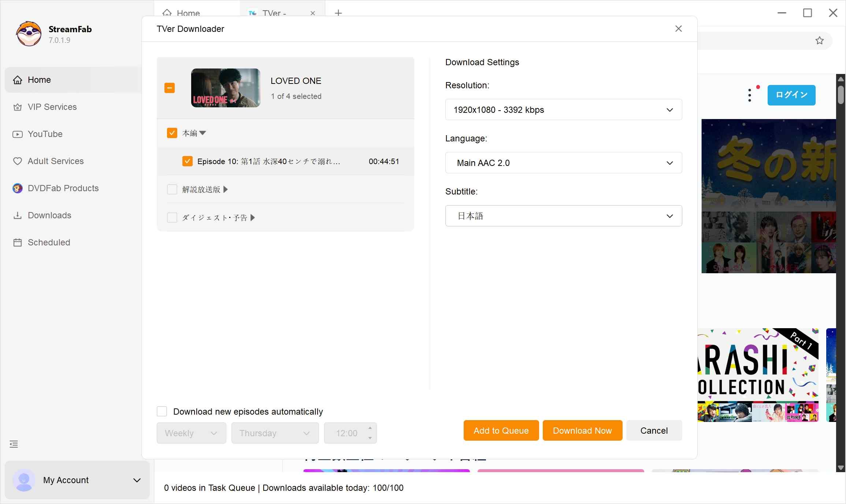Close the TVer Downloader dialog

pos(679,29)
